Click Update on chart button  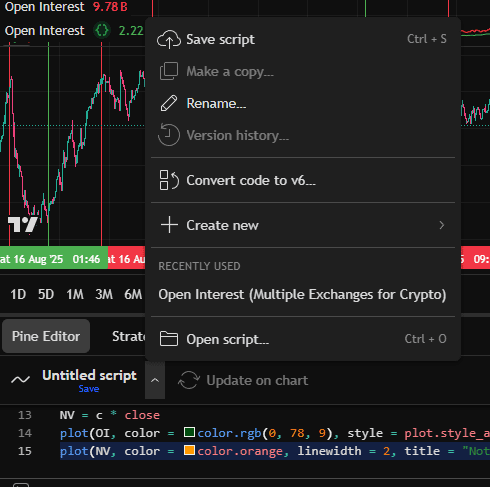(243, 380)
